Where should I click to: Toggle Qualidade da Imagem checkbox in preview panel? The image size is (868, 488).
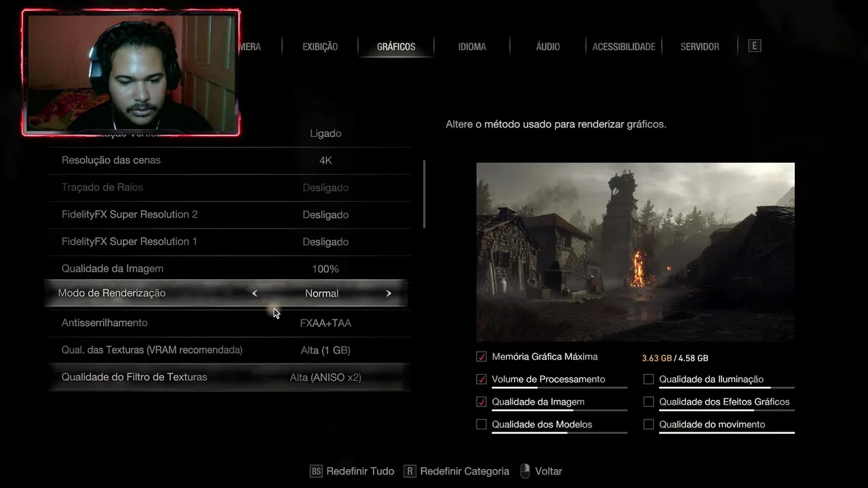pos(481,402)
